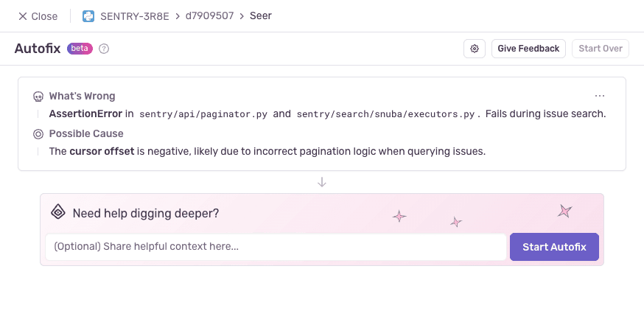Click the Give Feedback button
This screenshot has height=311, width=644.
pos(528,49)
